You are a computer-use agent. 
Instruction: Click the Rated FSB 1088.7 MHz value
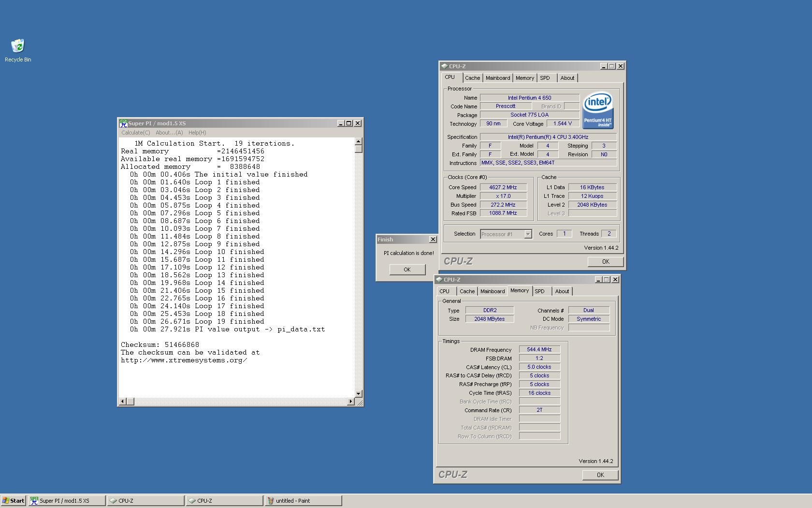[x=503, y=213]
